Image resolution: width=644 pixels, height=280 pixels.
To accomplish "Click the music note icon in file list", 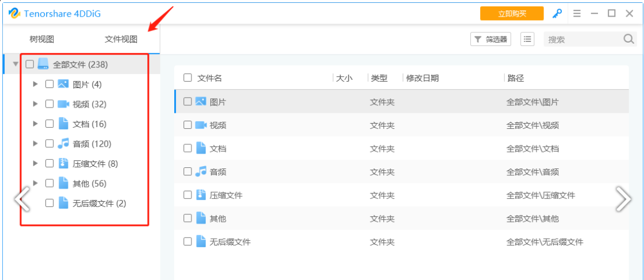I will [201, 171].
